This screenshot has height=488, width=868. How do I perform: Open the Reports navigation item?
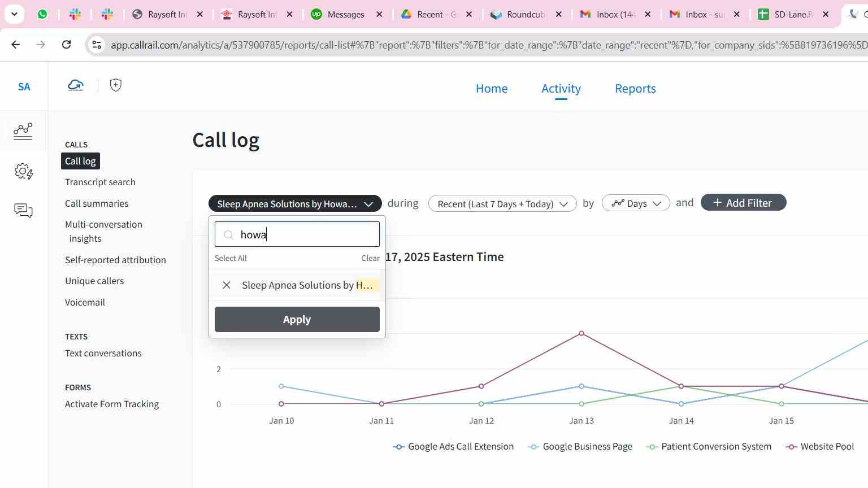tap(635, 88)
